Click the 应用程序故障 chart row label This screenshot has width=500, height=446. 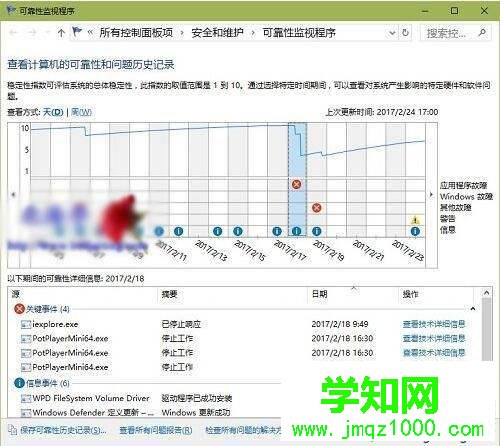[x=463, y=185]
